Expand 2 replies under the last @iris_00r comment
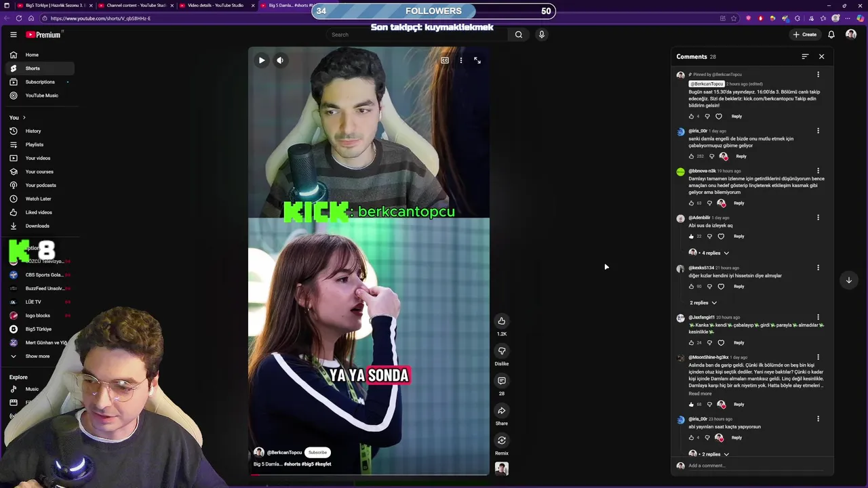Viewport: 868px width, 488px height. (x=710, y=454)
